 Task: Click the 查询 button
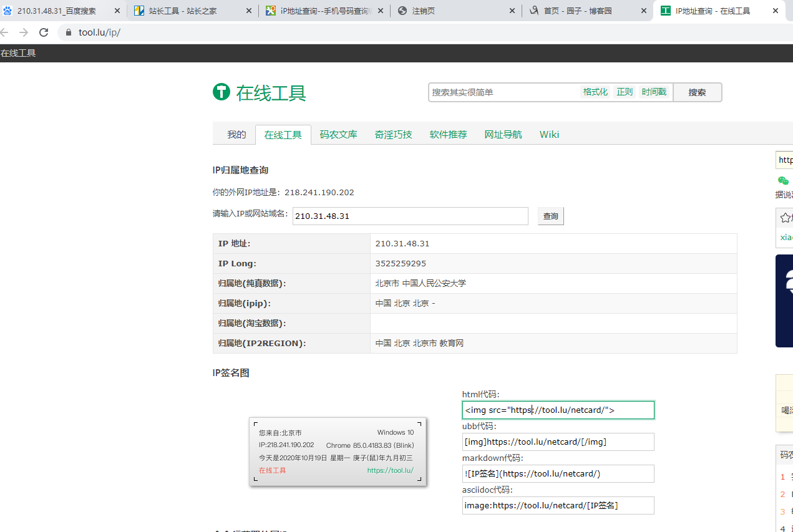(551, 216)
